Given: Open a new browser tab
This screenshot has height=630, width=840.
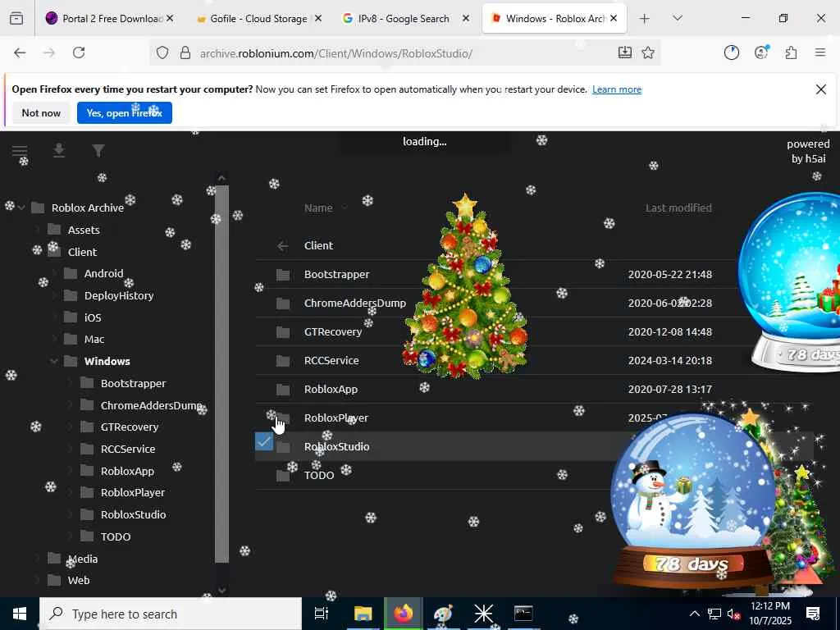Looking at the screenshot, I should click(x=645, y=19).
